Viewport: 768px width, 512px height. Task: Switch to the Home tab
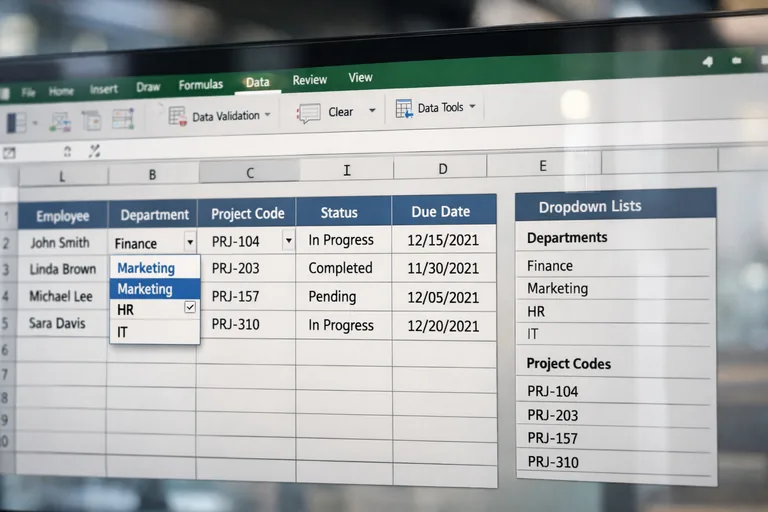pyautogui.click(x=61, y=91)
